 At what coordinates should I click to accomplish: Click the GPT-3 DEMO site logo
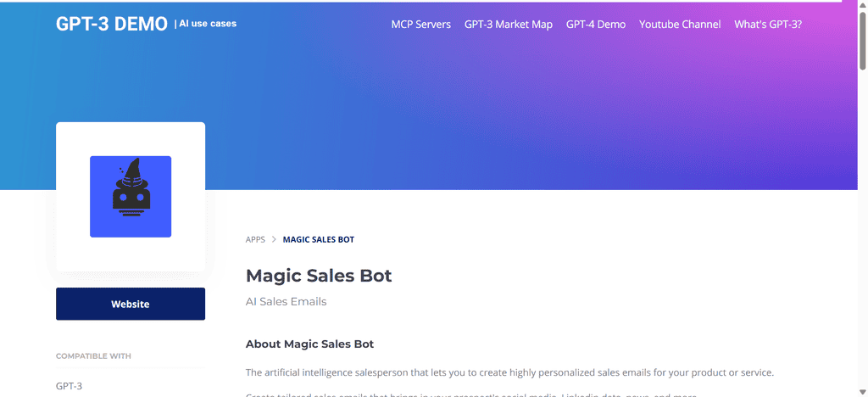(111, 24)
